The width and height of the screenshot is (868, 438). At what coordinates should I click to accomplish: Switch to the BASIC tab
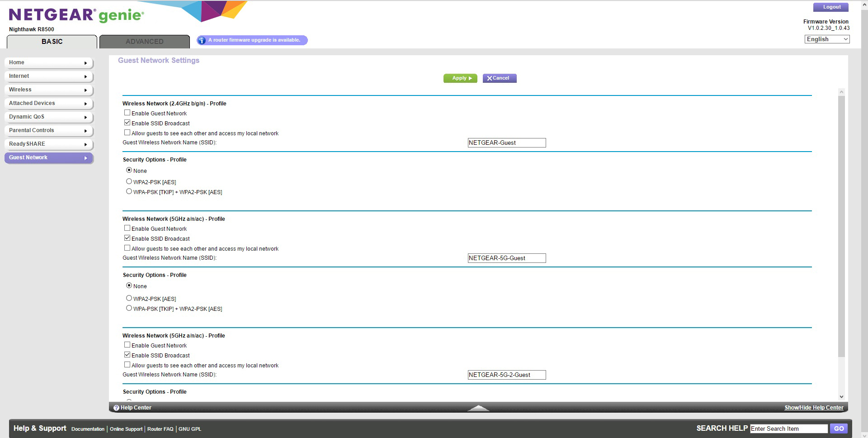tap(52, 42)
